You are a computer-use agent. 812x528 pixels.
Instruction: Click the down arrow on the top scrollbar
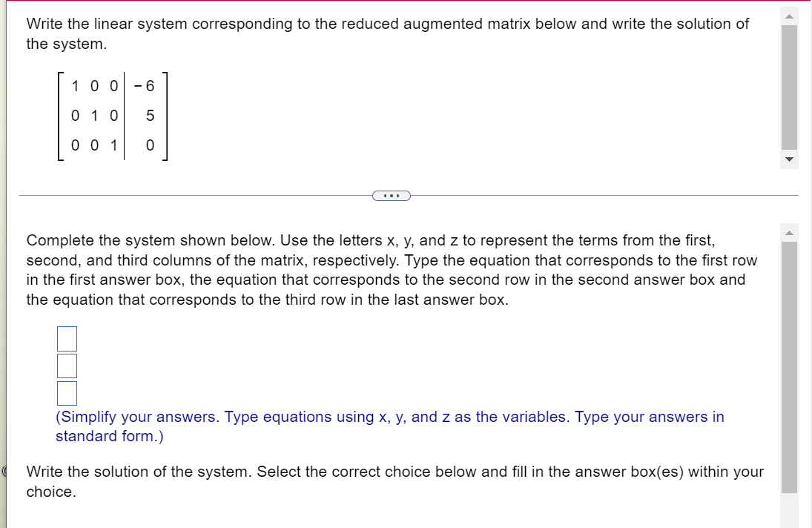point(788,158)
